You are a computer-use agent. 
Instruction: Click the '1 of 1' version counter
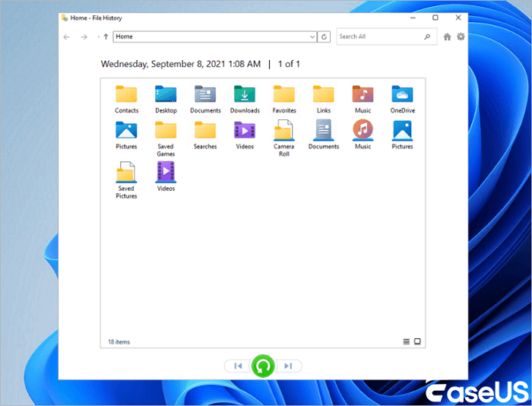[x=289, y=64]
